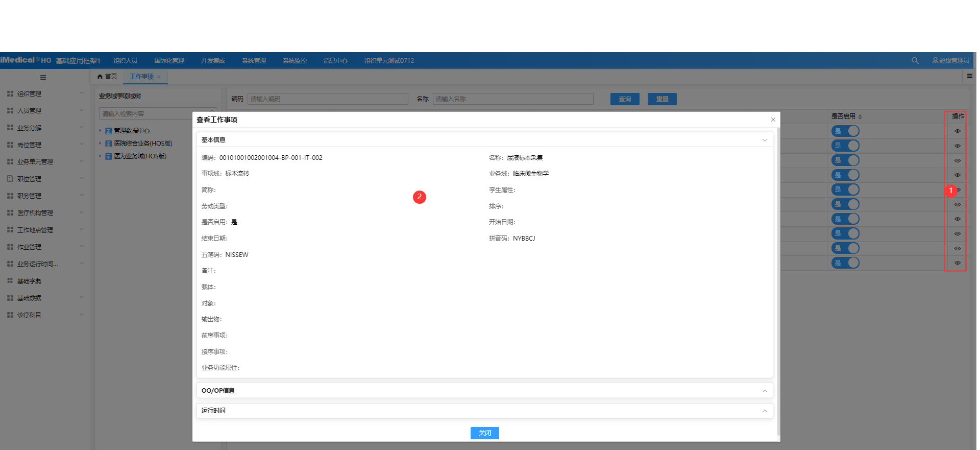
Task: Expand 作业管理 with its chevron
Action: click(82, 246)
